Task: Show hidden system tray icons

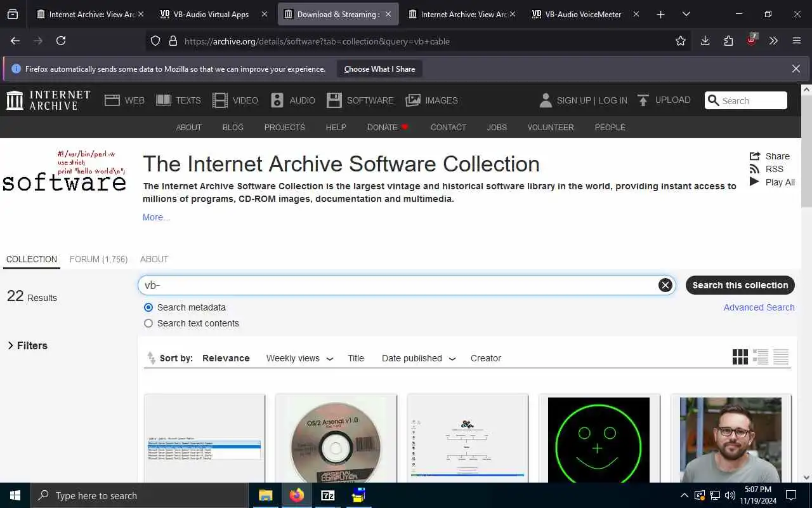Action: pos(684,495)
